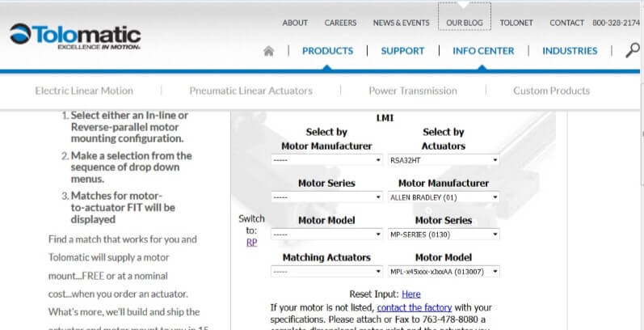Open the Contact page
Image resolution: width=644 pixels, height=330 pixels.
[x=566, y=23]
